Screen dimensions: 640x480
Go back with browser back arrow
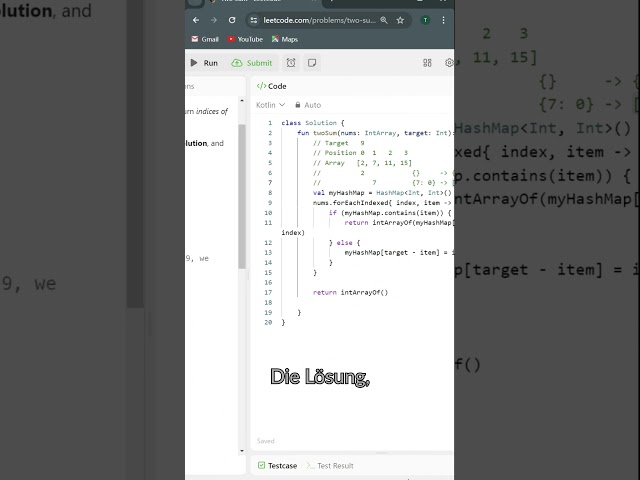(196, 20)
